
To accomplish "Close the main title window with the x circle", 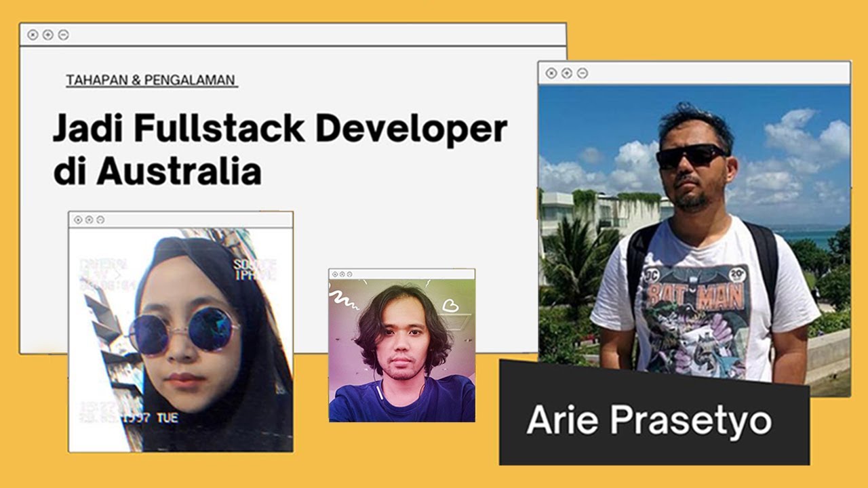I will (x=33, y=35).
